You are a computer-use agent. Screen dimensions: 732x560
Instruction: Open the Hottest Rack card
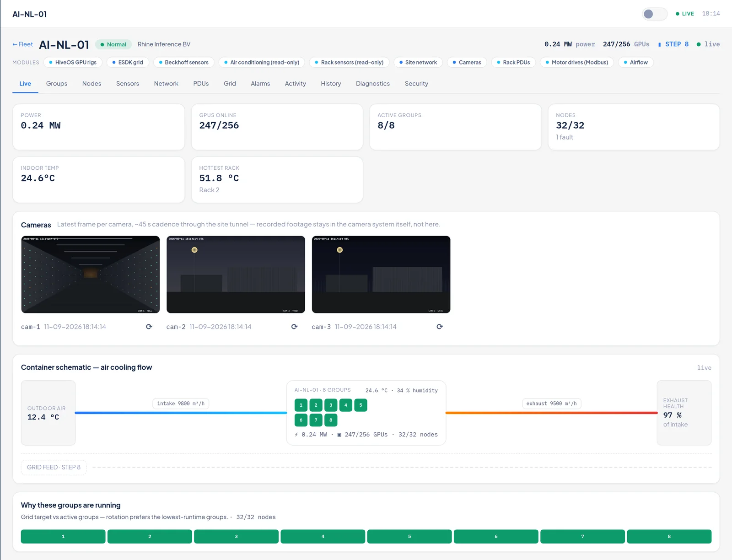(x=277, y=180)
